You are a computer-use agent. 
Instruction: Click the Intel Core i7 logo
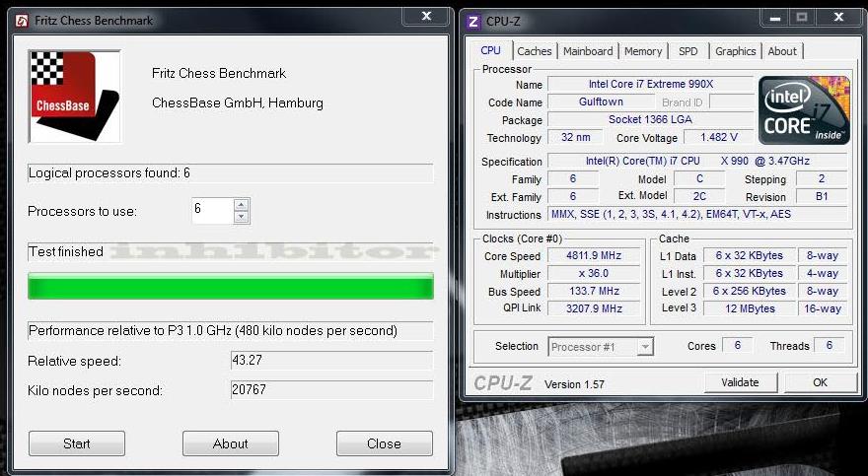[804, 109]
